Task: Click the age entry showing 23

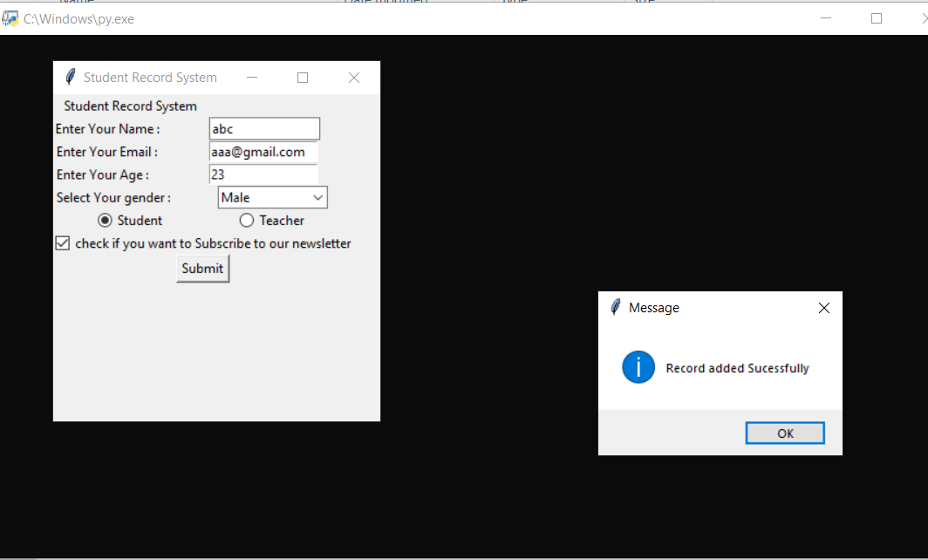Action: tap(263, 174)
